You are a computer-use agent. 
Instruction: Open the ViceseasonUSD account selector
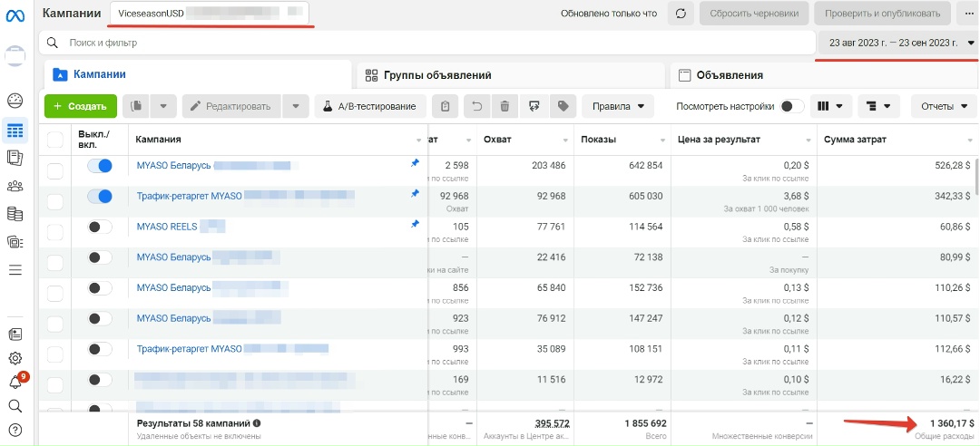(x=210, y=13)
